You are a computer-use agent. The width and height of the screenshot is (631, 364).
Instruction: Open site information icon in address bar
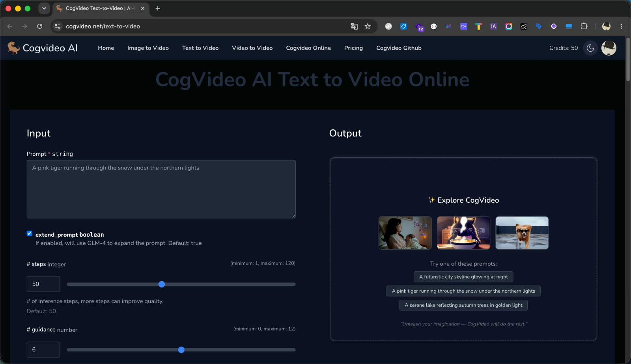coord(58,26)
